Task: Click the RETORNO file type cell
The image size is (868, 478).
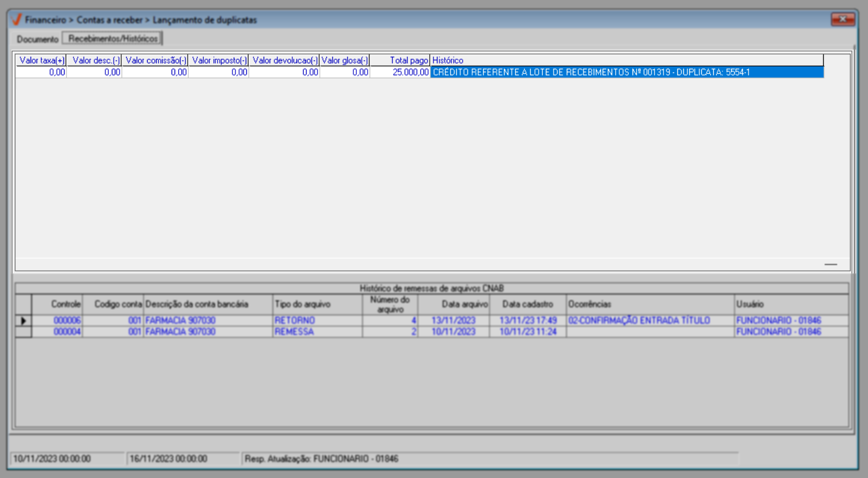Action: point(317,321)
